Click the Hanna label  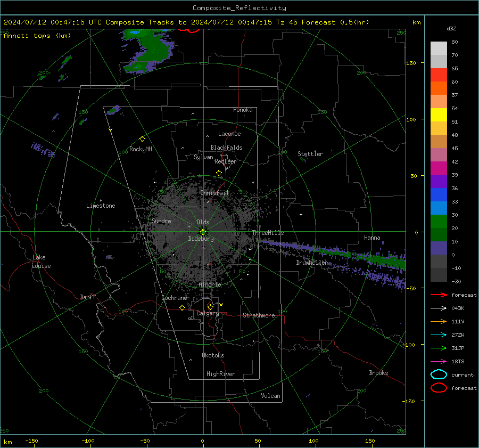[372, 238]
